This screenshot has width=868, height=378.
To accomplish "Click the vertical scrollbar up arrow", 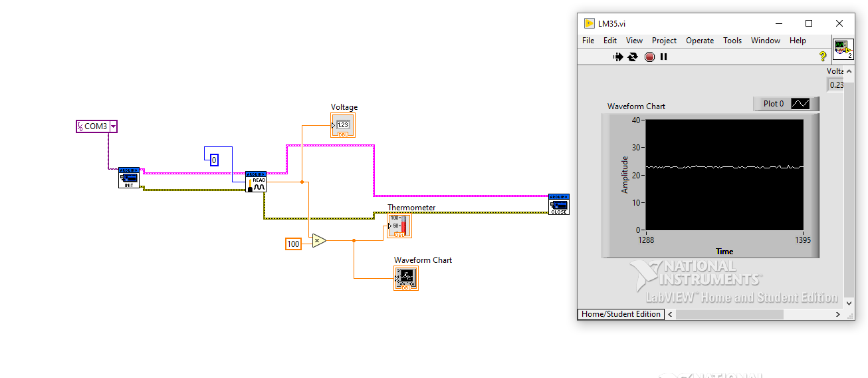I will click(849, 71).
